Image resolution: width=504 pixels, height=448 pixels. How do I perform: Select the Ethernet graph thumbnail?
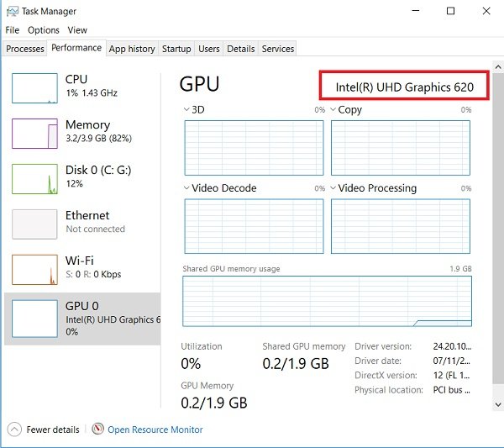pos(34,224)
